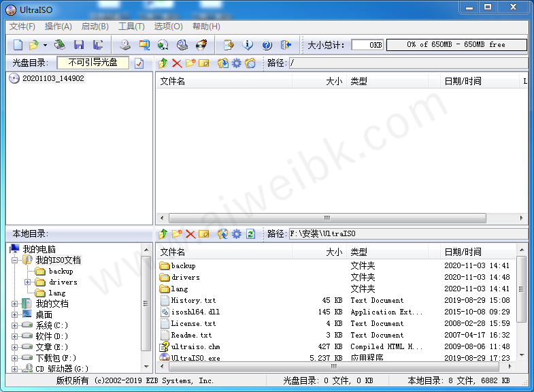Click the 0% of 650MB capacity bar
Viewport: 534px width, 392px height.
pyautogui.click(x=456, y=45)
